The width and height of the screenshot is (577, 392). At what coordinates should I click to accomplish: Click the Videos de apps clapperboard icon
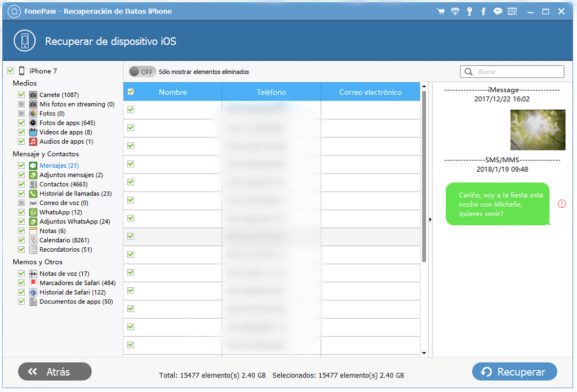click(33, 132)
